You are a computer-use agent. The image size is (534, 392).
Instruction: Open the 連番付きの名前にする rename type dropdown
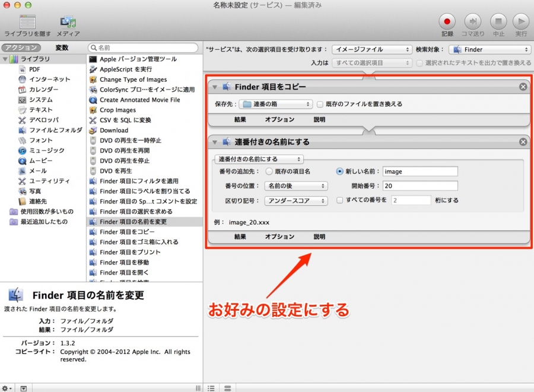259,159
